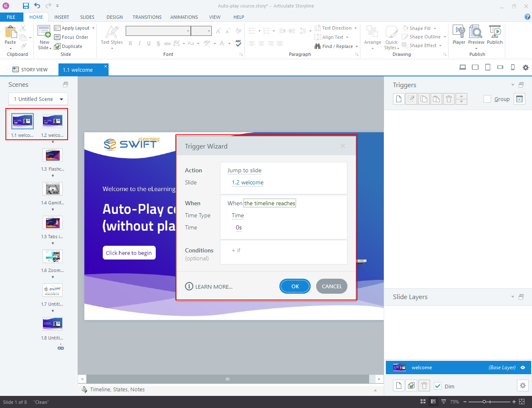Toggle the Group checkbox in Triggers panel

(x=487, y=99)
